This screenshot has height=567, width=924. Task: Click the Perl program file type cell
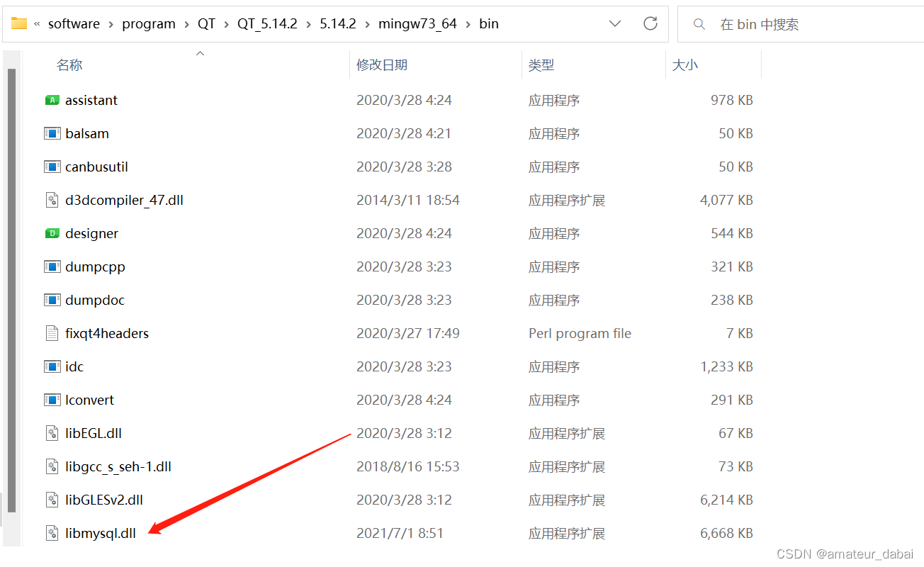(x=580, y=333)
